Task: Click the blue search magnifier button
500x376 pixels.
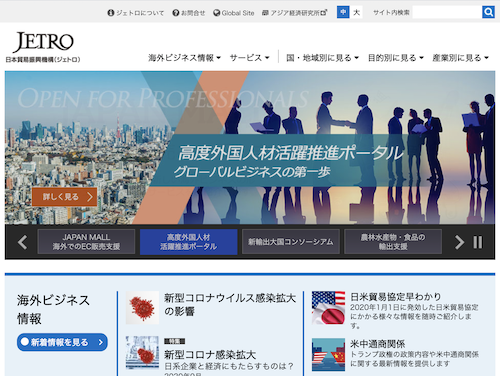Action: point(488,12)
